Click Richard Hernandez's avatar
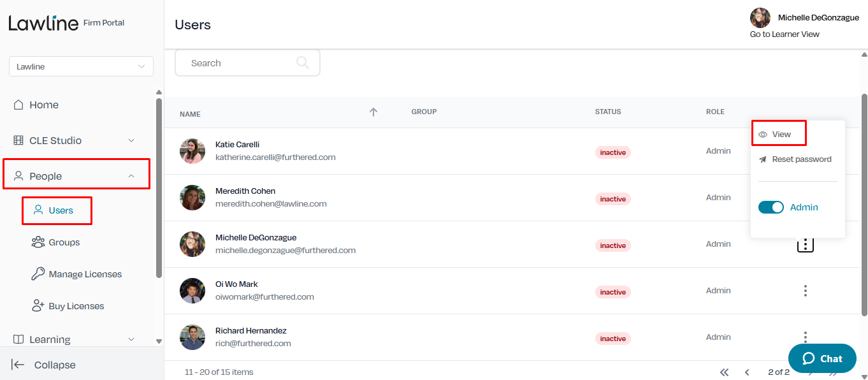Screen dimensions: 868x380 click(192, 337)
